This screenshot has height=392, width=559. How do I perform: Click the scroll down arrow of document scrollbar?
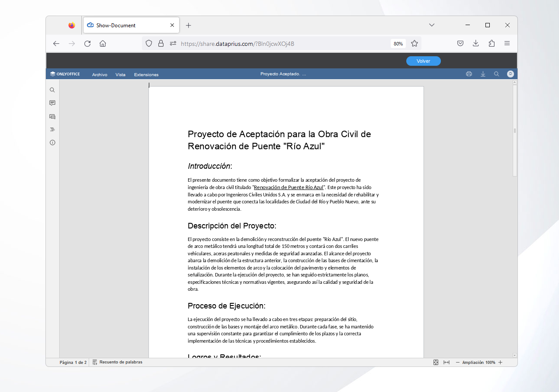[515, 355]
